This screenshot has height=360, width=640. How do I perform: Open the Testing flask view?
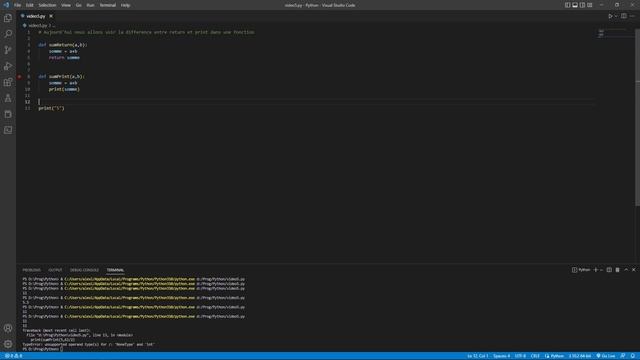pyautogui.click(x=8, y=98)
